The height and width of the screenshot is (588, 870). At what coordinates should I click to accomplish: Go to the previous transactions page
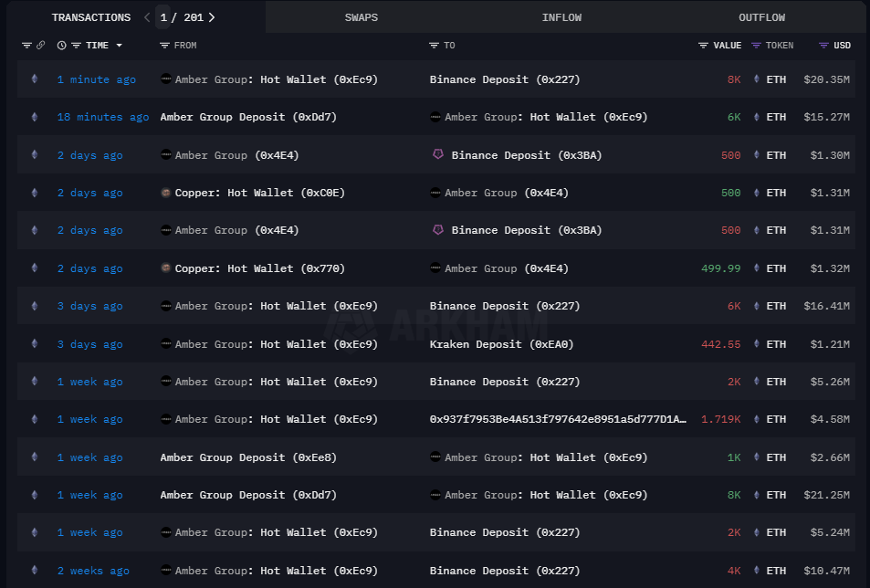148,17
